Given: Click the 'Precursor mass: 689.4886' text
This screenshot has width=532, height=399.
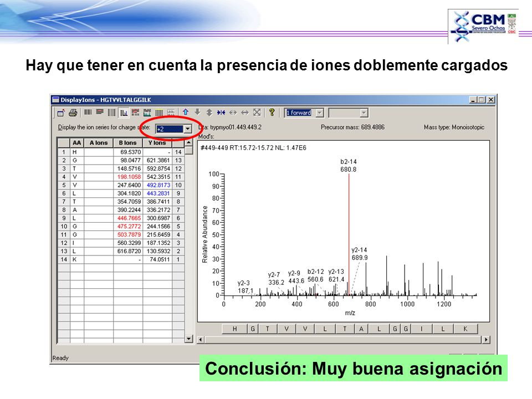Looking at the screenshot, I should 352,127.
